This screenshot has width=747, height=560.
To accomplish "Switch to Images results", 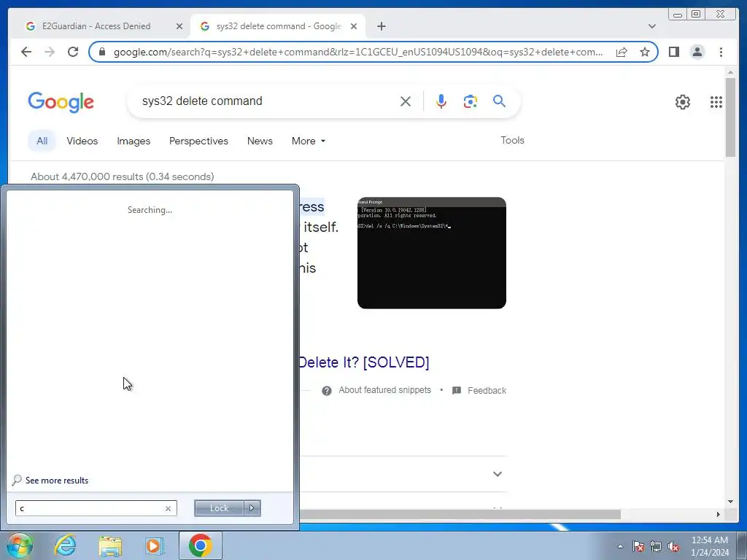I will [133, 141].
